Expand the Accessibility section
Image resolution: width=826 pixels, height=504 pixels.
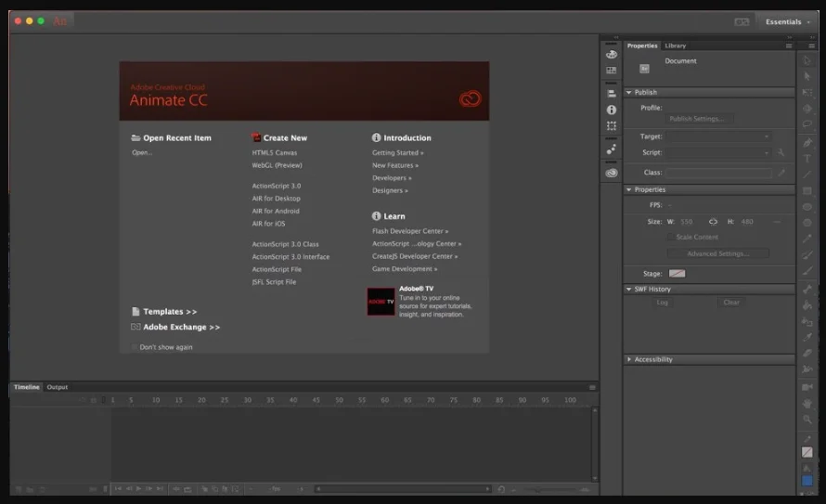coord(628,359)
